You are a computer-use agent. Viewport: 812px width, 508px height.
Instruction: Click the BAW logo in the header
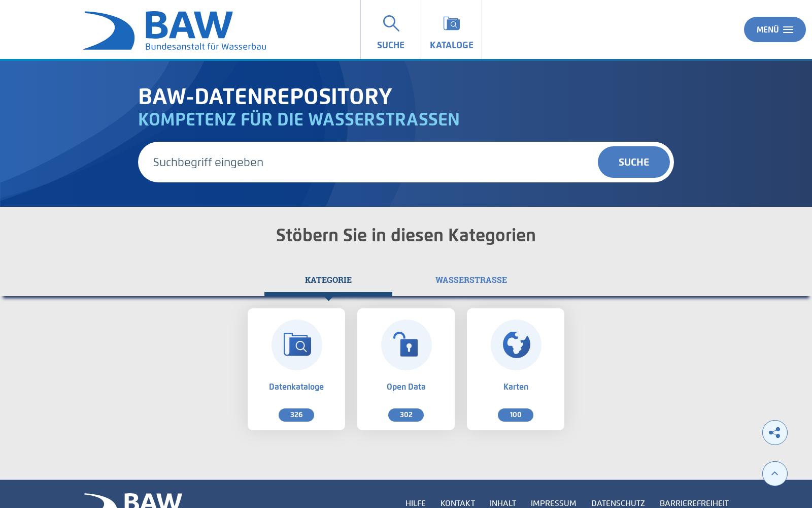pos(175,30)
